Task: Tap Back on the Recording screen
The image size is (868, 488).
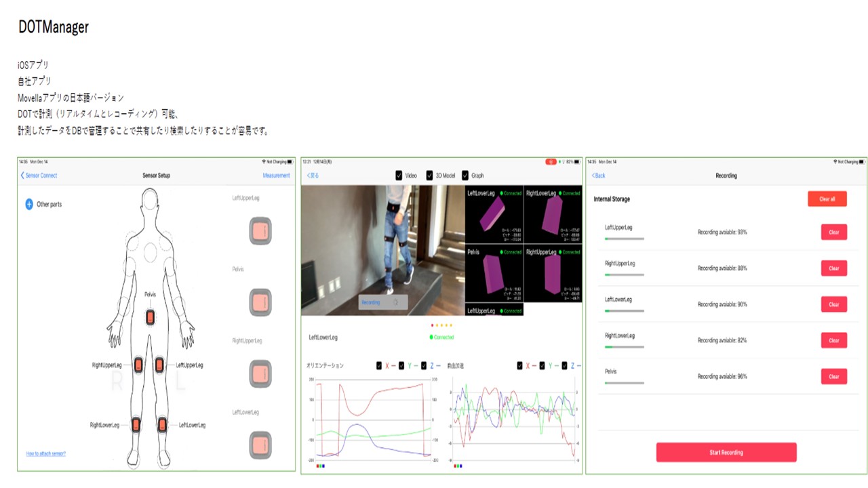Action: 598,176
